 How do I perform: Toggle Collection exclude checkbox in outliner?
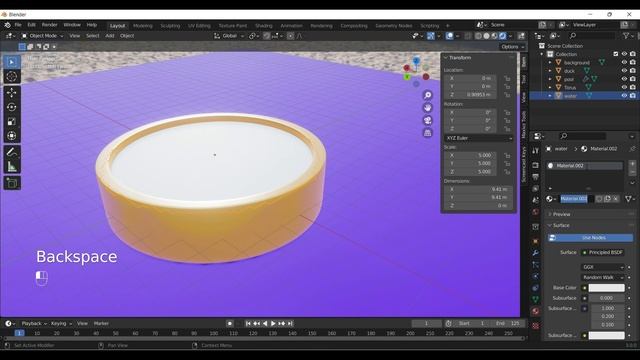click(616, 54)
